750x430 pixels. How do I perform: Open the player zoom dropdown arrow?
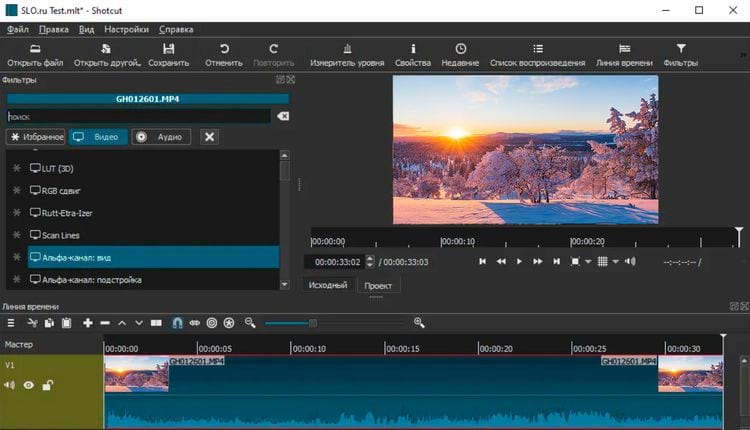[588, 262]
